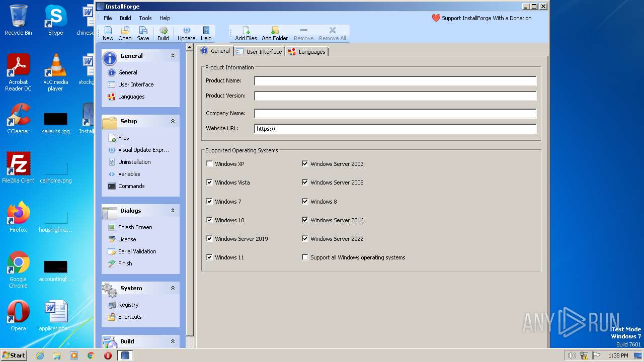Click the Update toolbar icon

186,34
